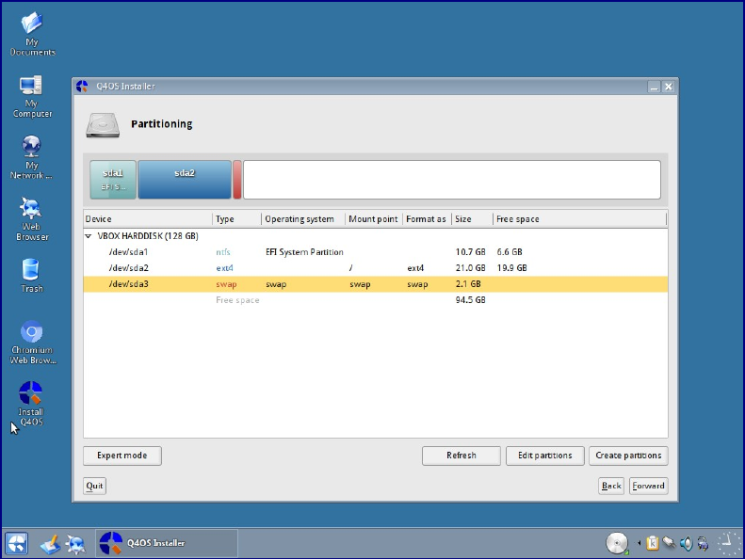Click the Format as column header
This screenshot has width=745, height=560.
(x=427, y=219)
